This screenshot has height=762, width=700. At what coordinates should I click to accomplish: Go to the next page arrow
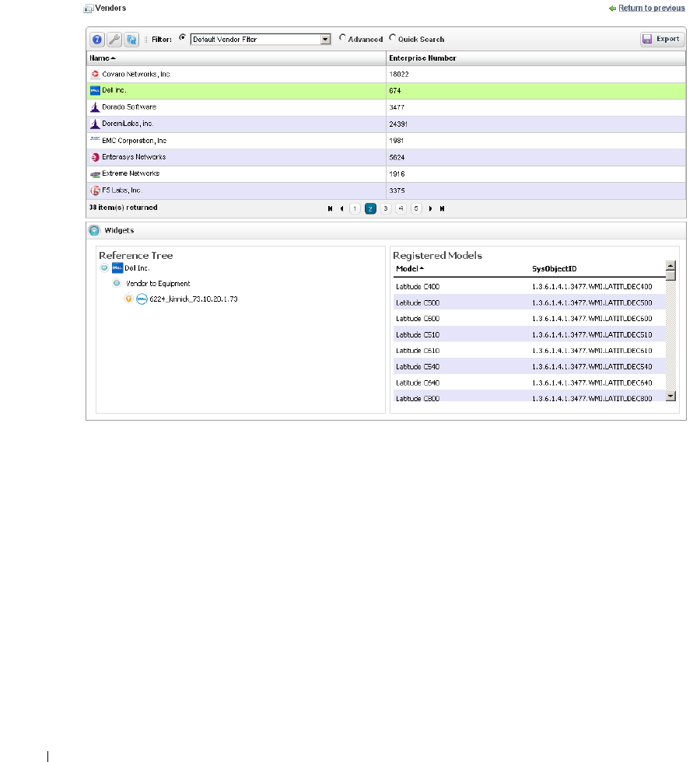(x=430, y=208)
